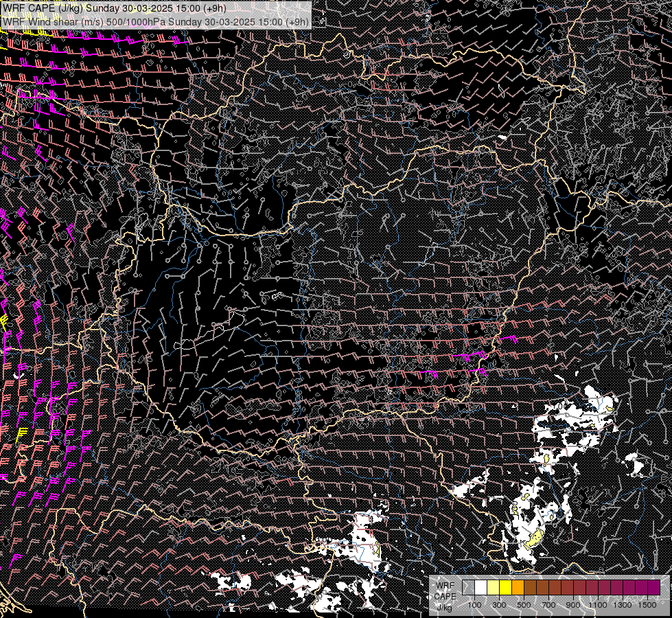Screen dimensions: 672x618
Task: Click the 100 legend label
Action: [x=474, y=605]
